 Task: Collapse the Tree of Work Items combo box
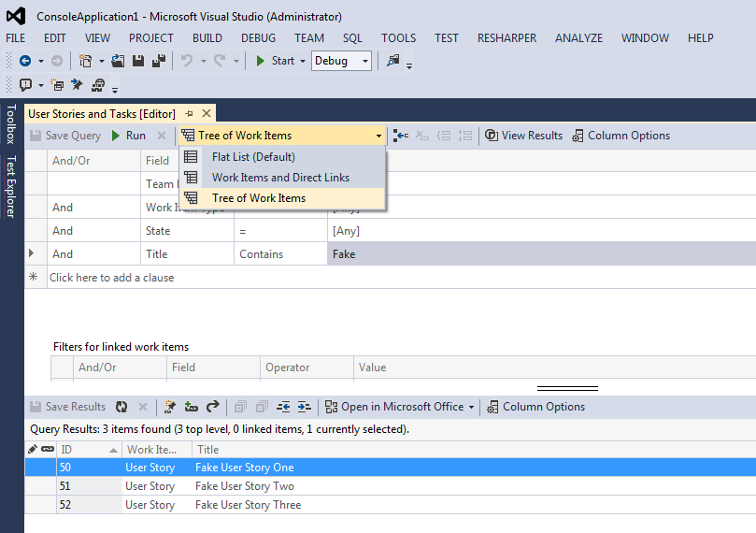pyautogui.click(x=378, y=136)
